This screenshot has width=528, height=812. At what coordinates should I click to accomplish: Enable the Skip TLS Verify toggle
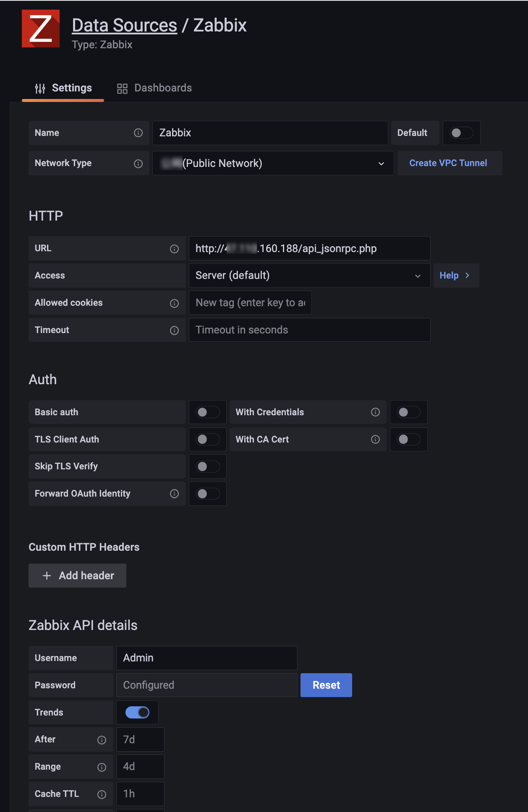(208, 466)
